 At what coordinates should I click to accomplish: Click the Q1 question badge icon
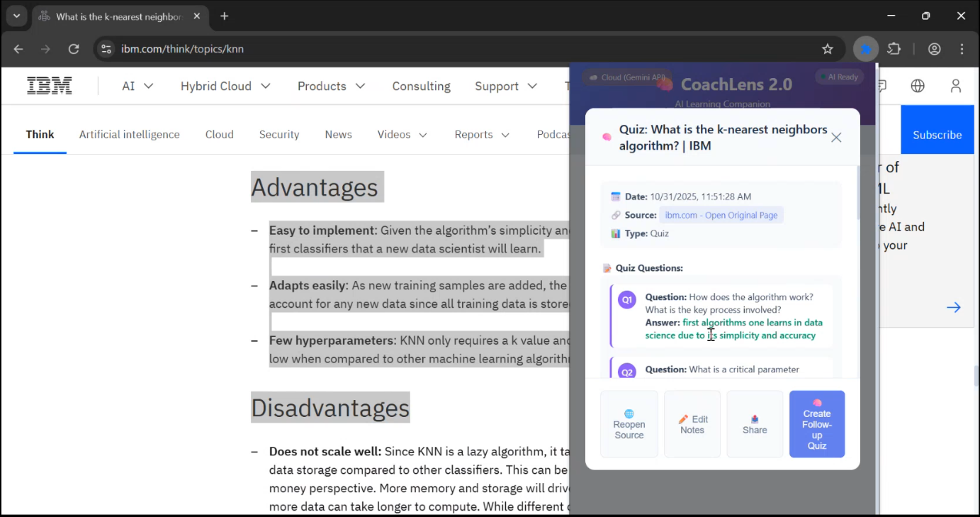(x=626, y=299)
